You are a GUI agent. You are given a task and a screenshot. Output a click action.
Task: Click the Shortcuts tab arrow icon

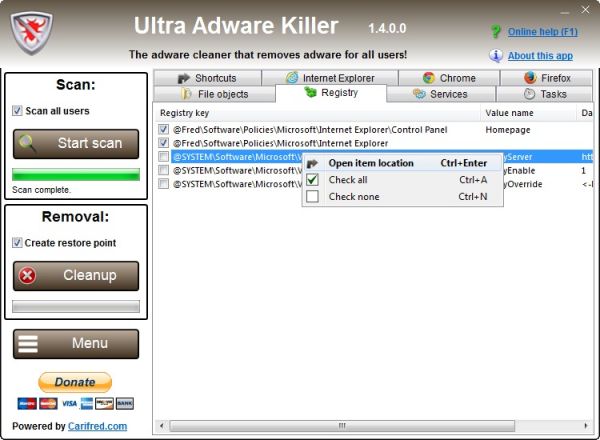pos(184,78)
